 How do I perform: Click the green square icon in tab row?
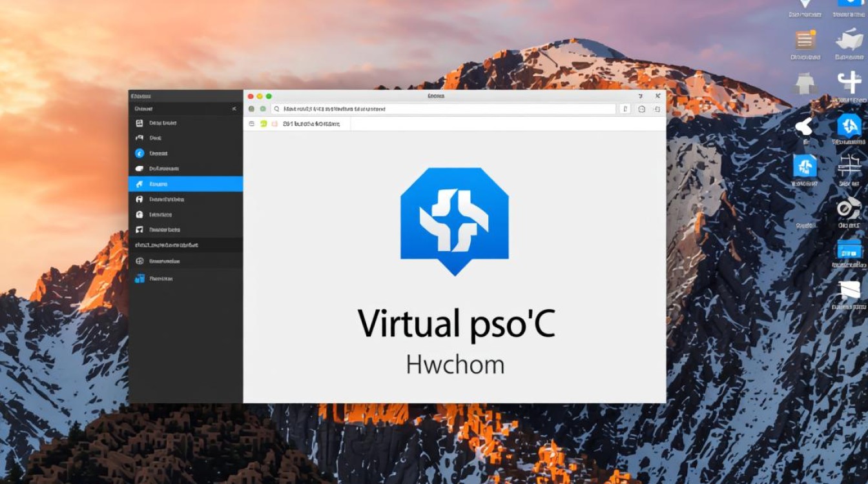263,123
